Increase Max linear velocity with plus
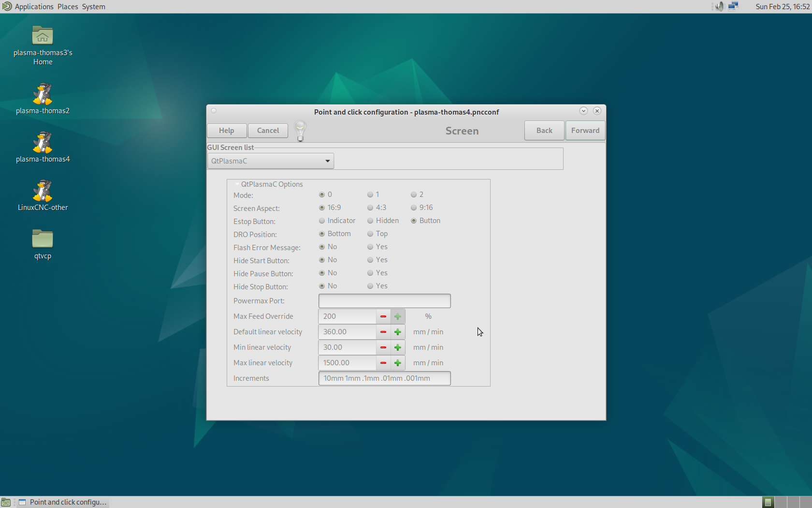The image size is (812, 508). click(398, 363)
